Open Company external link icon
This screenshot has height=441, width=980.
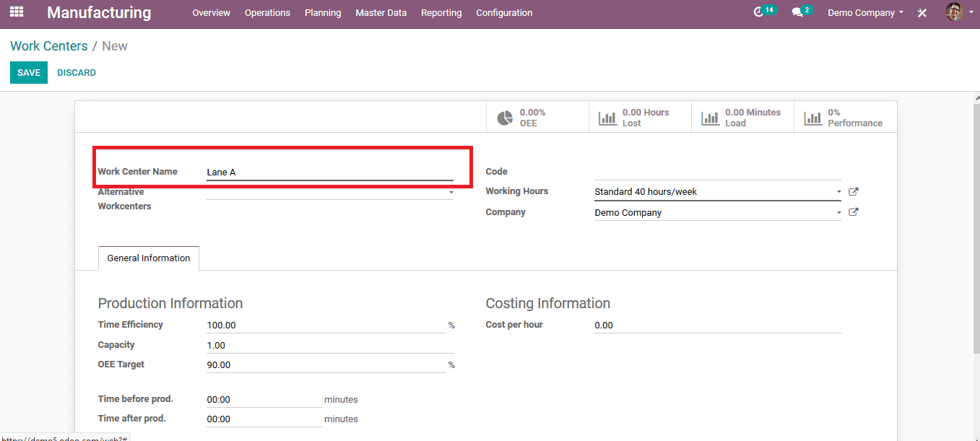[x=853, y=212]
